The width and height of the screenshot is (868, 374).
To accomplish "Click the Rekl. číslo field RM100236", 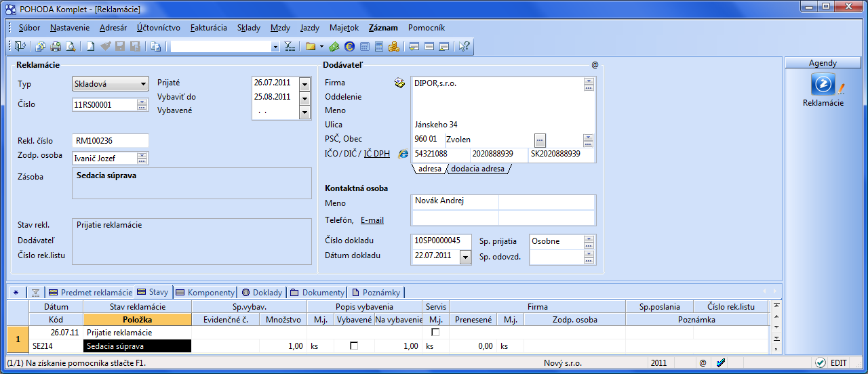I will (111, 140).
